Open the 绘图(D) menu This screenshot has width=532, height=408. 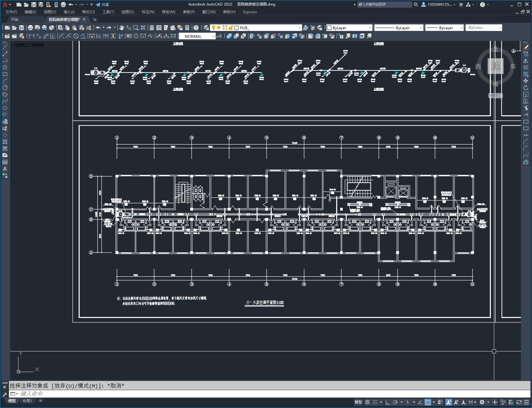click(128, 12)
